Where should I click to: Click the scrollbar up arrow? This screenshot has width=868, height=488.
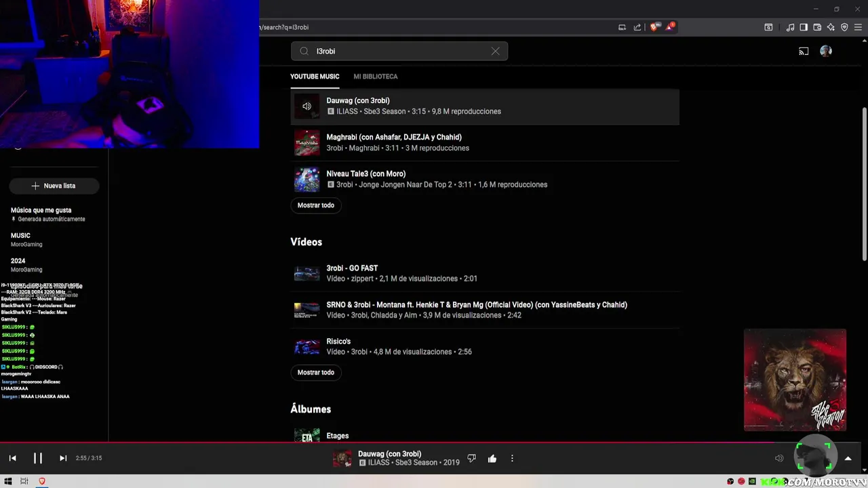click(863, 42)
